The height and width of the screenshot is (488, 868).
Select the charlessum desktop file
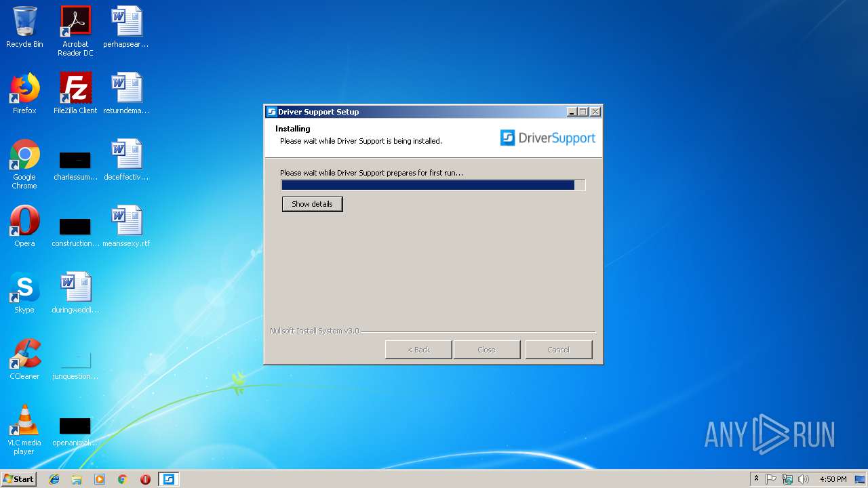[75, 165]
